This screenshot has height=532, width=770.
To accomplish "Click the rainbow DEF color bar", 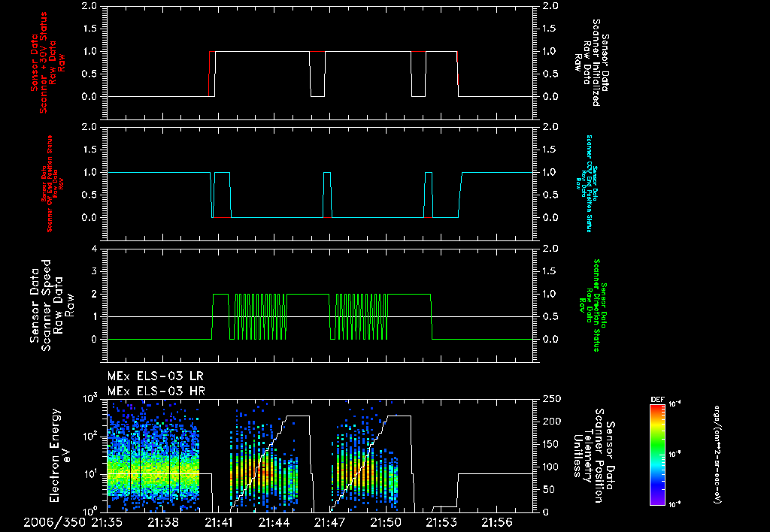I will [657, 455].
